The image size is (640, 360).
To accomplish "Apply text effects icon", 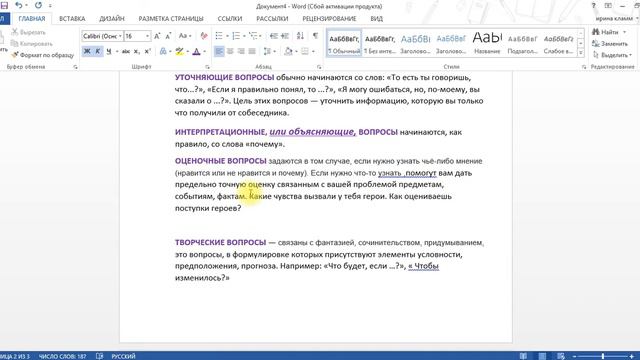I will pyautogui.click(x=163, y=51).
